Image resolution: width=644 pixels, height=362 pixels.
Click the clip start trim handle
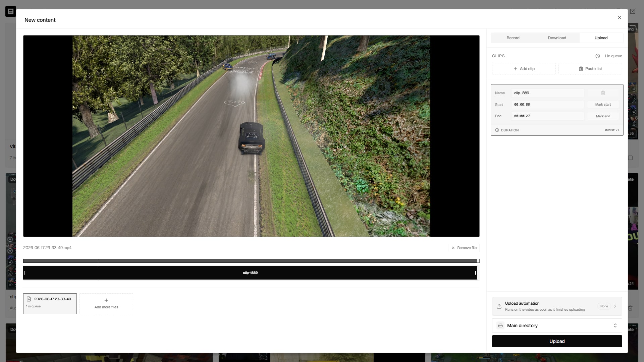[25, 273]
